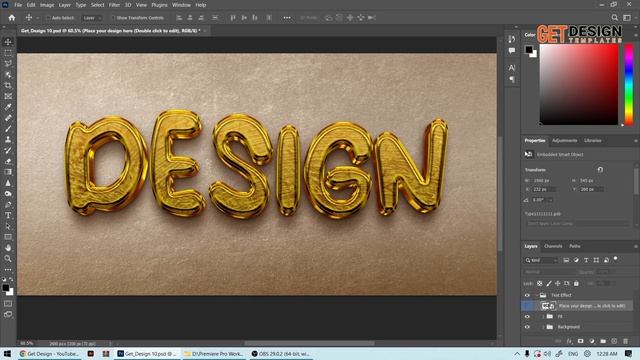Hide the Fill group layer
Viewport: 640px width, 360px height.
tap(527, 316)
